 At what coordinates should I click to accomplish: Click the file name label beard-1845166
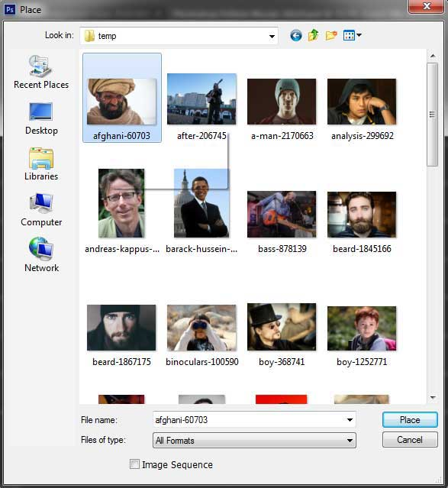[x=362, y=249]
